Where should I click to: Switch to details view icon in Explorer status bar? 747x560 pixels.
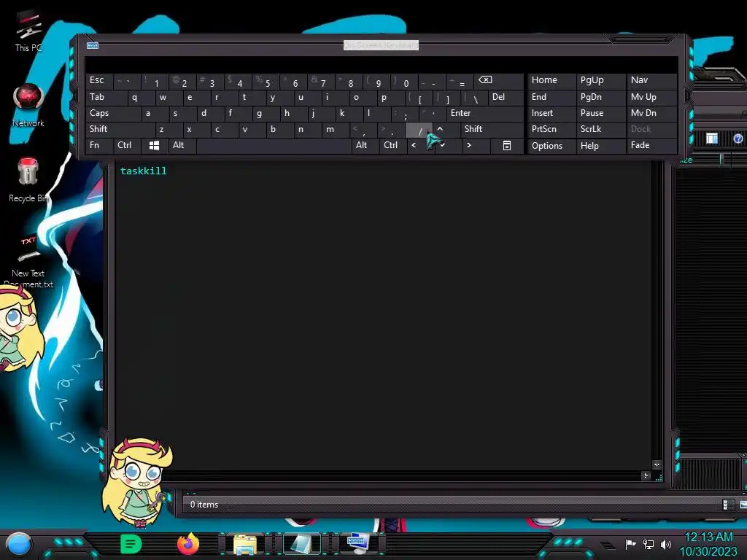[x=729, y=505]
